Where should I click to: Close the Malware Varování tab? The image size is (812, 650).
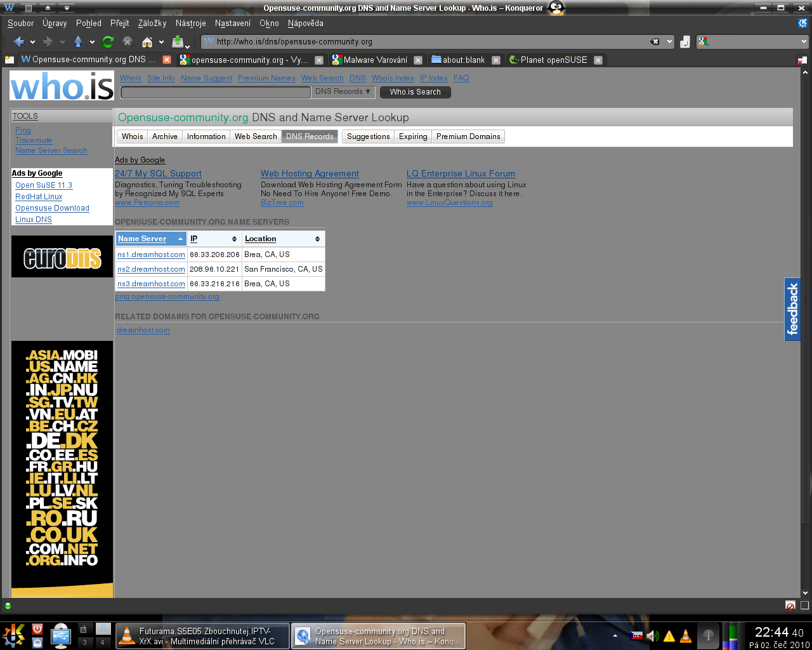(x=418, y=60)
